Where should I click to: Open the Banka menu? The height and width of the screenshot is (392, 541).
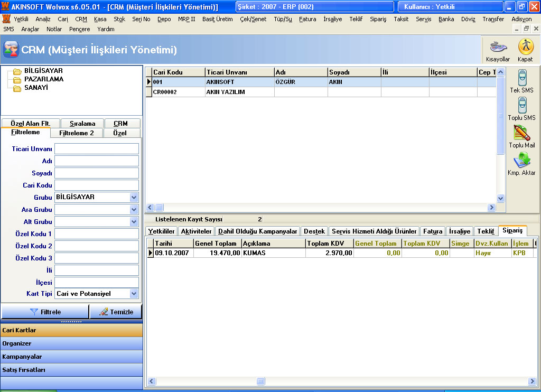click(x=446, y=20)
